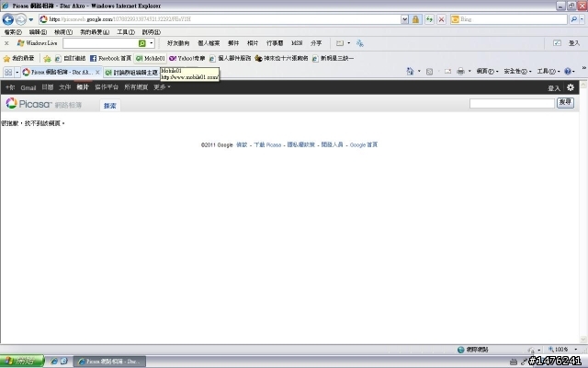Open the 說明 (Help) menu
This screenshot has height=368, width=588.
(x=151, y=32)
